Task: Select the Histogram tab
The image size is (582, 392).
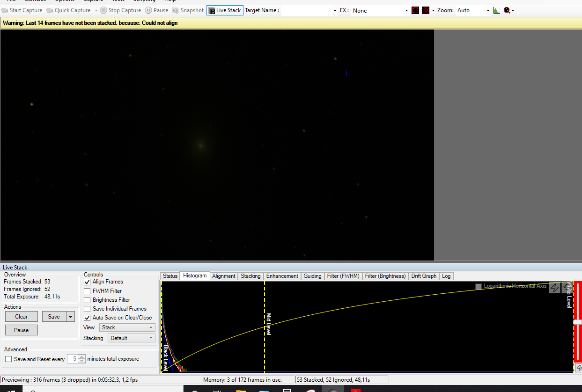Action: click(195, 276)
